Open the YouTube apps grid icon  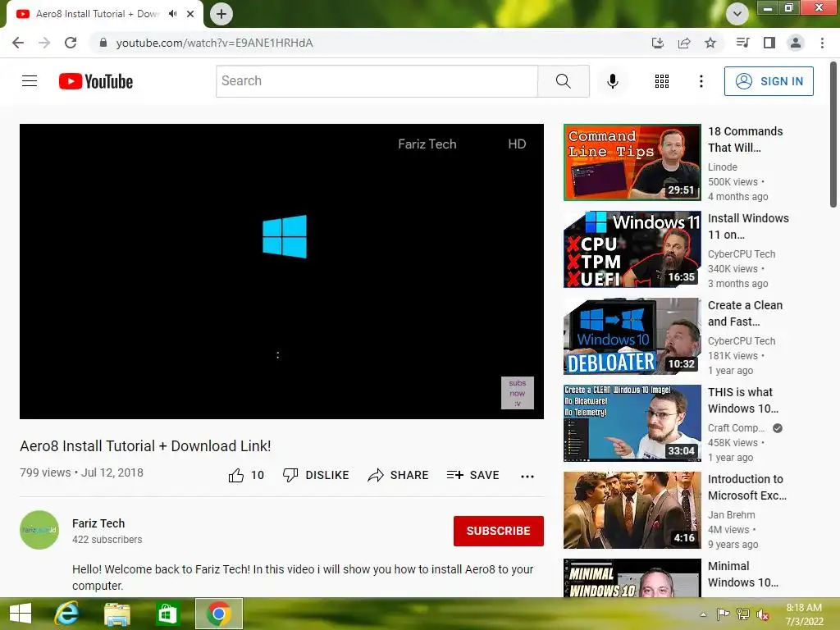click(x=662, y=81)
